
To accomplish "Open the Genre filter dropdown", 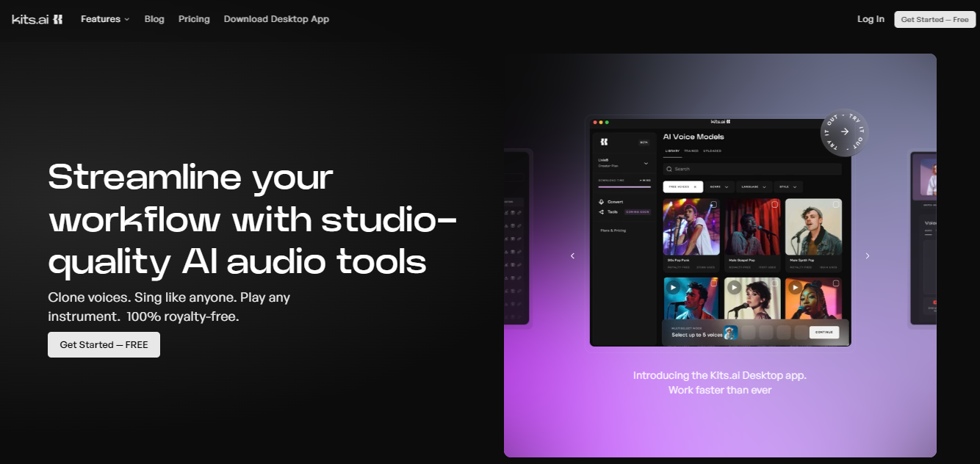I will 719,187.
